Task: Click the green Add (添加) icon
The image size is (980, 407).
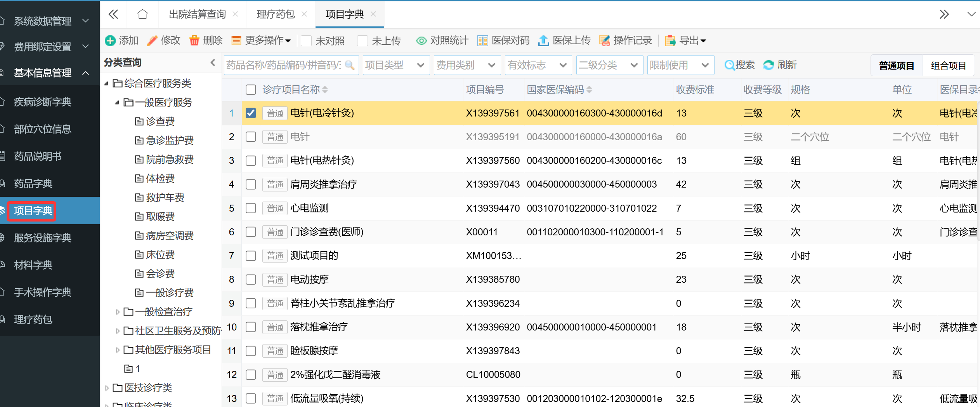Action: point(110,41)
